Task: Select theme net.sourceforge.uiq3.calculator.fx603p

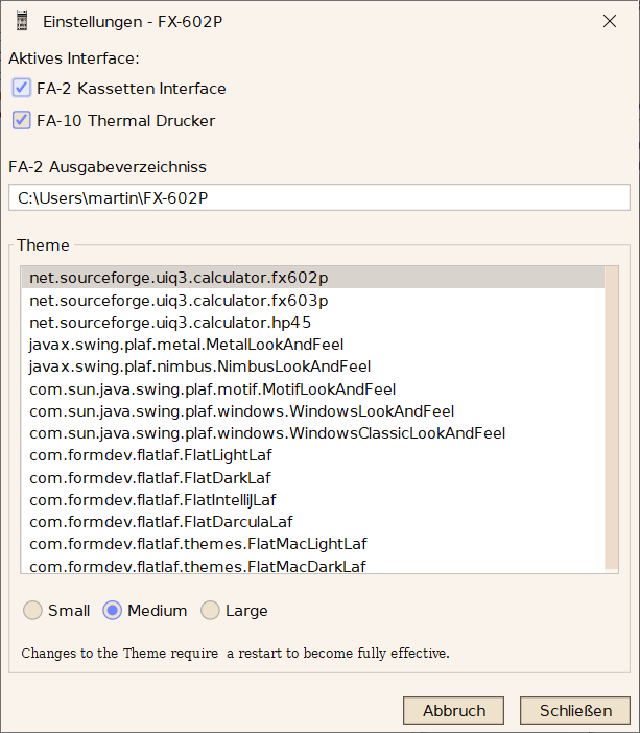Action: (x=313, y=300)
